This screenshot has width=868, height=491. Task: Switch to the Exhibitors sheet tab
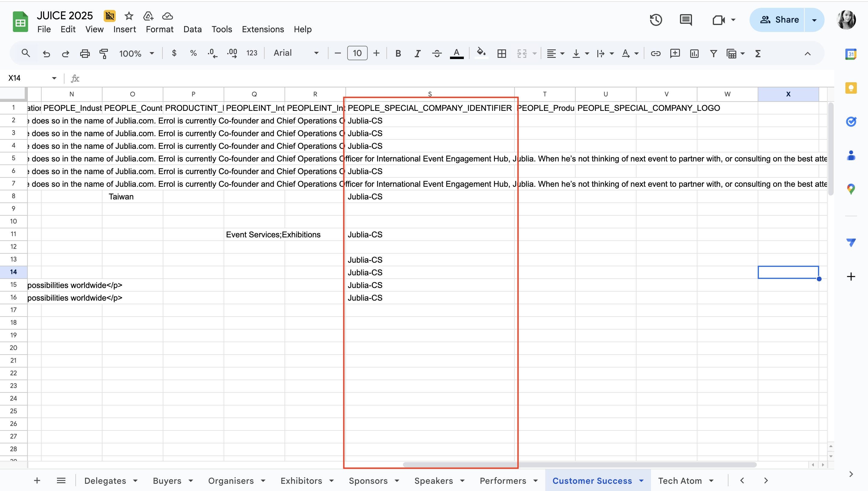pos(301,480)
